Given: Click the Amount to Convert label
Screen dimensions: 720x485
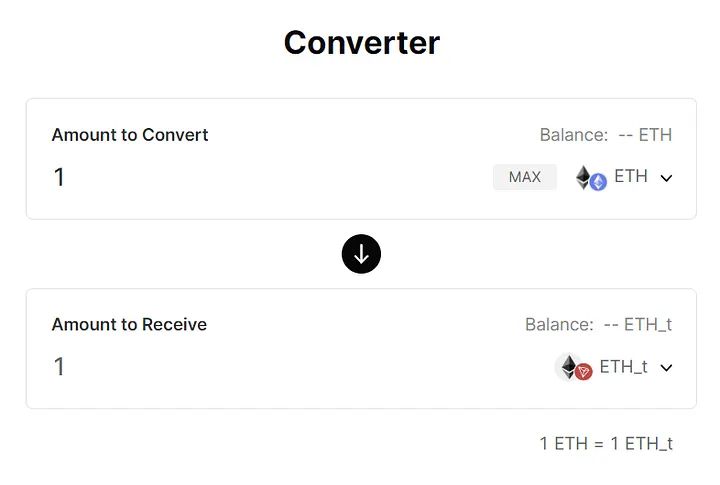Looking at the screenshot, I should 130,135.
